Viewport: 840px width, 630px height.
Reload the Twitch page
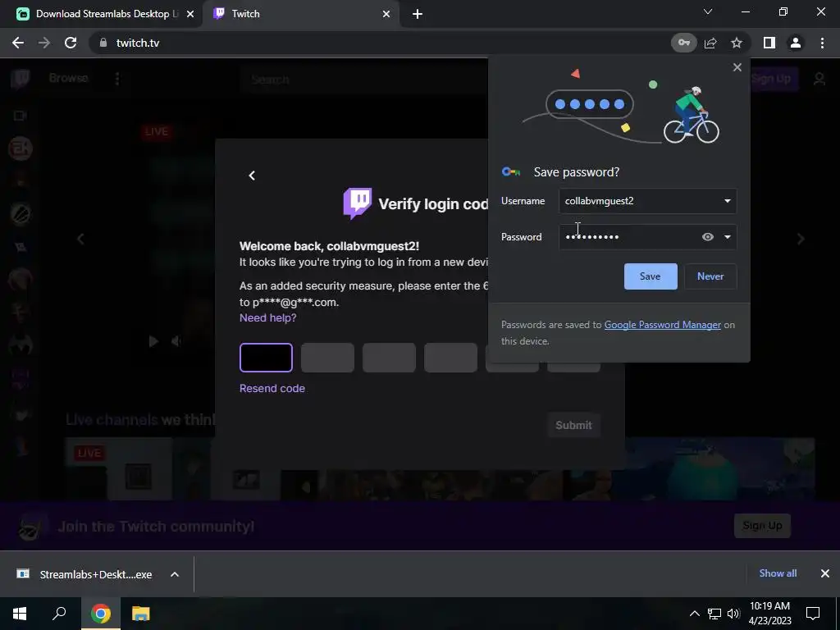tap(71, 43)
